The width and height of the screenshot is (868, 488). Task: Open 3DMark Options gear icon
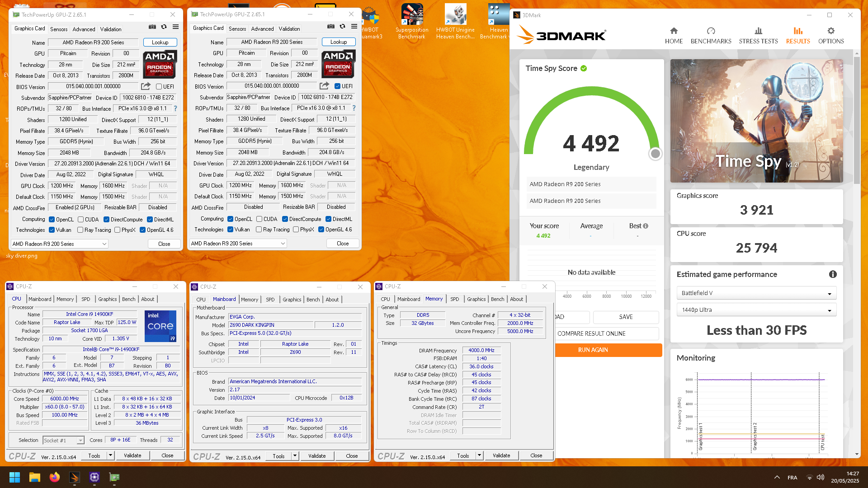click(x=831, y=31)
